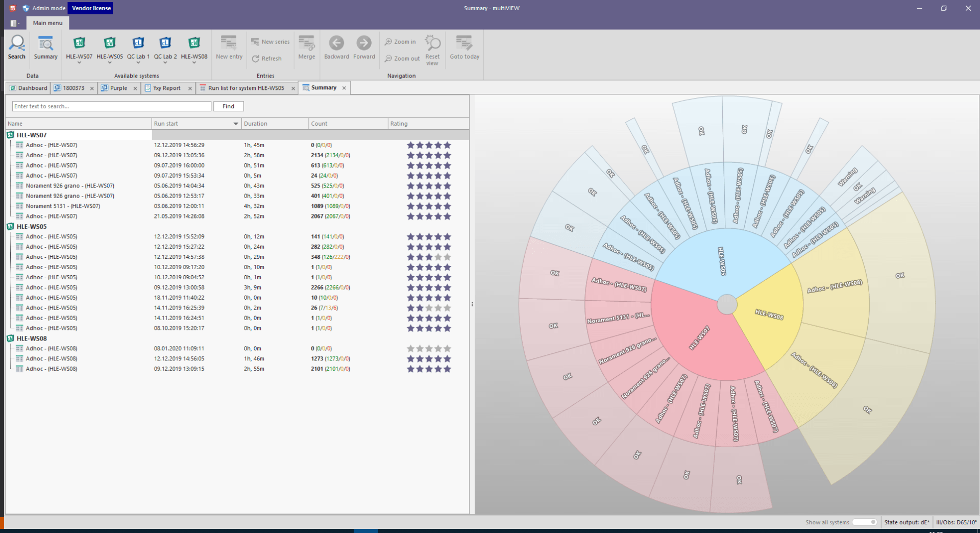Navigate Backward with the arrow icon
980x533 pixels.
(x=336, y=47)
